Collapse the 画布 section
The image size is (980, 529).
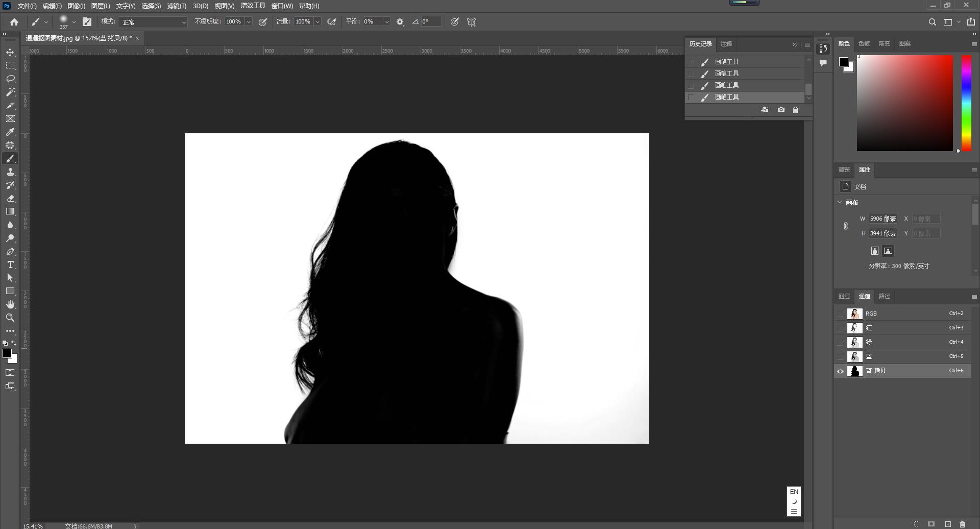pyautogui.click(x=840, y=202)
